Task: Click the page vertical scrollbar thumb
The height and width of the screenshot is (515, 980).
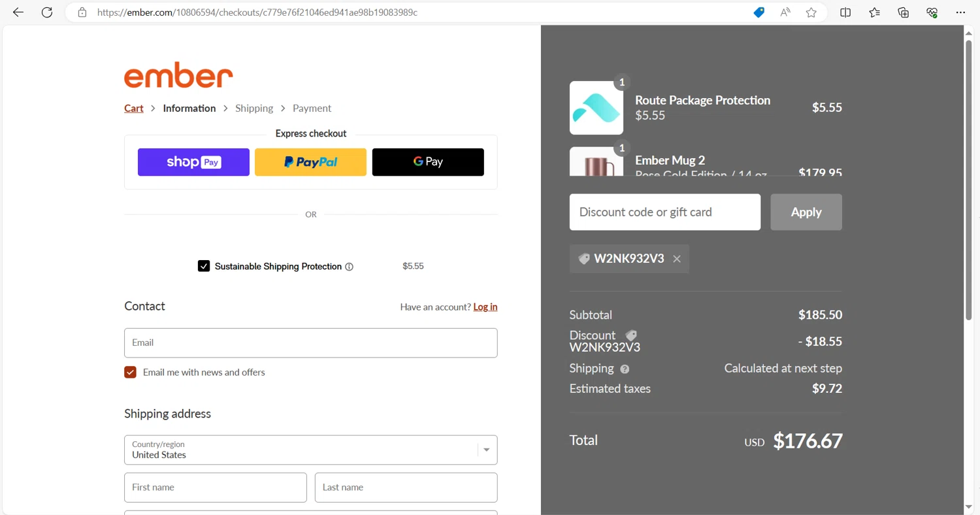Action: click(969, 180)
